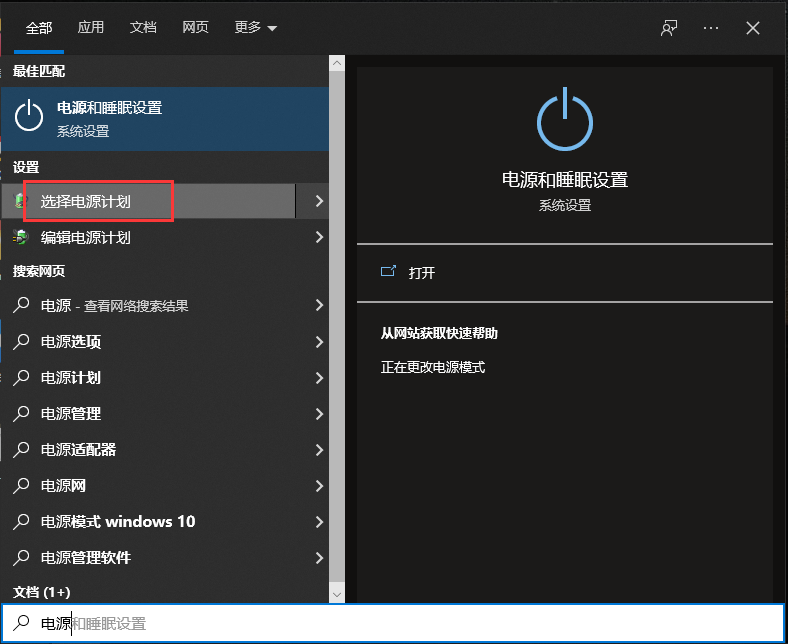Open the three-dots more options menu

[711, 28]
